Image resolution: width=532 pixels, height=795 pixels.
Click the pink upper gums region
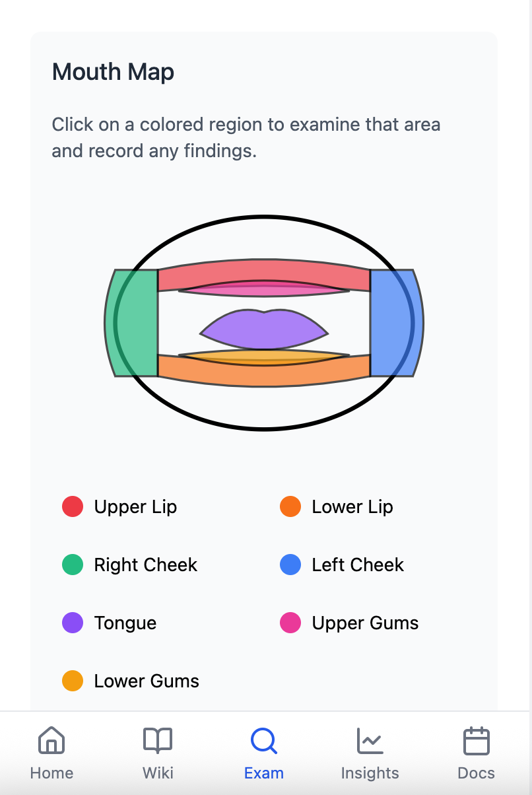pos(264,290)
